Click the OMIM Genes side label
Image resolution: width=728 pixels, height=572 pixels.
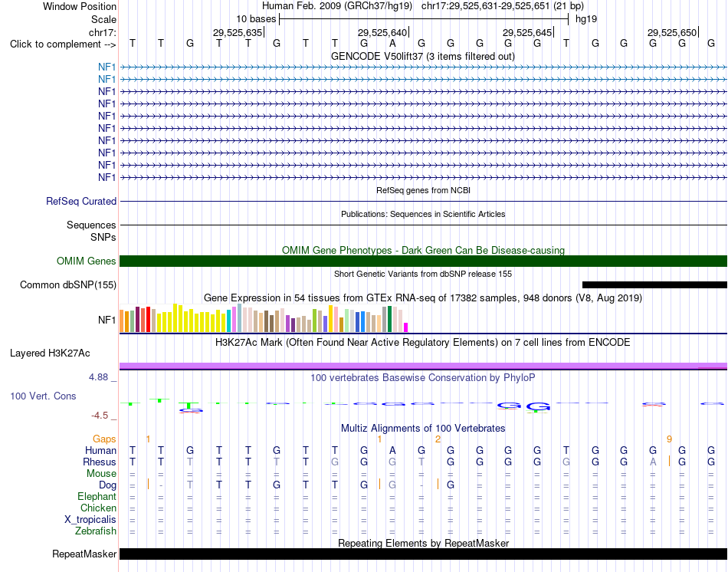(86, 261)
